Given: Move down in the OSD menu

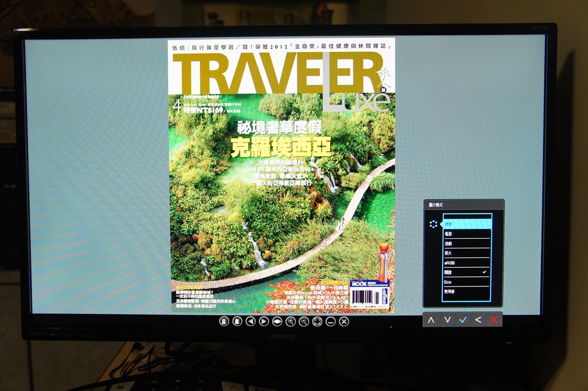Looking at the screenshot, I should pos(447,320).
